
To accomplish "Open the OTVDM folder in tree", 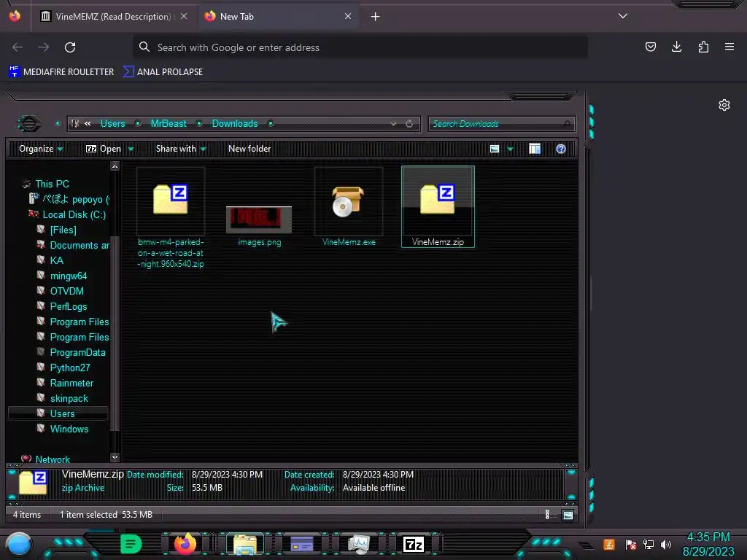I will tap(60, 292).
